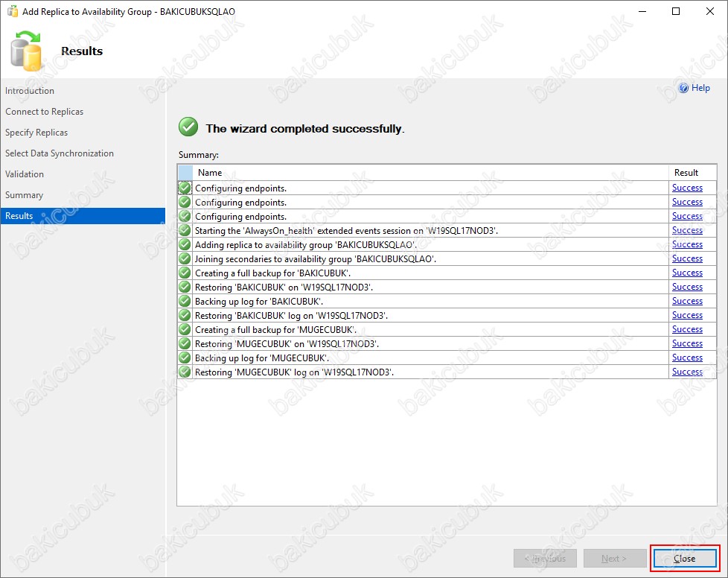Minimize the wizard window
Image resolution: width=728 pixels, height=578 pixels.
[642, 11]
